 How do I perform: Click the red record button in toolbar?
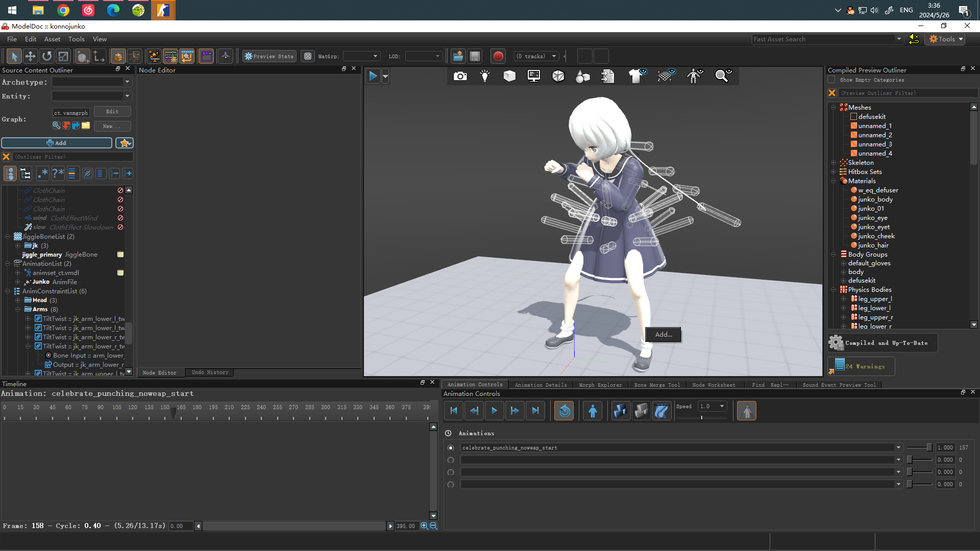[498, 56]
